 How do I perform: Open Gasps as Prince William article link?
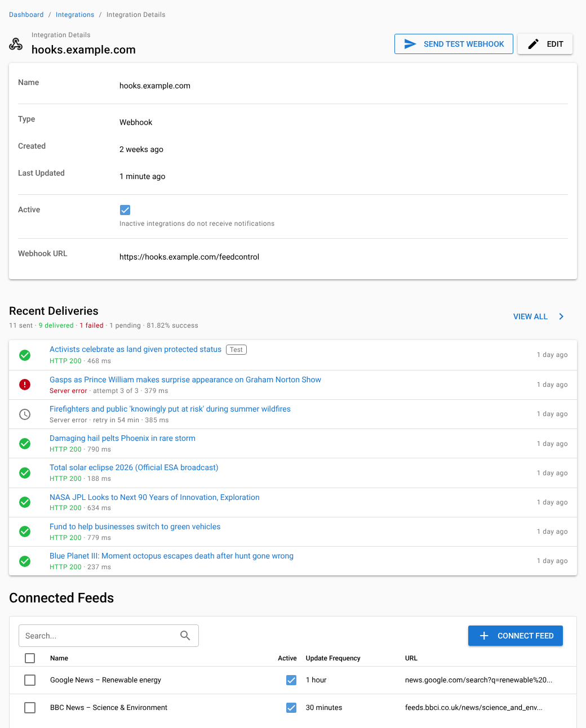[185, 380]
